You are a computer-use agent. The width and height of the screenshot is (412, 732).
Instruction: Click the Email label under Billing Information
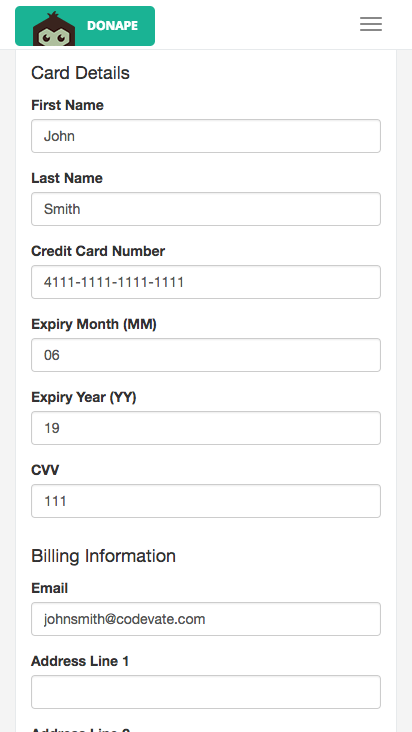point(49,588)
